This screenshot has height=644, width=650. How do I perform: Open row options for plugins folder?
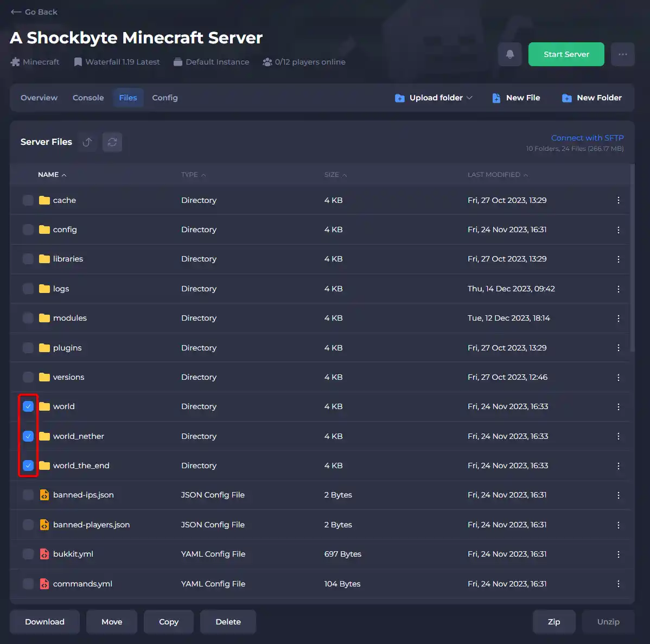click(x=619, y=348)
